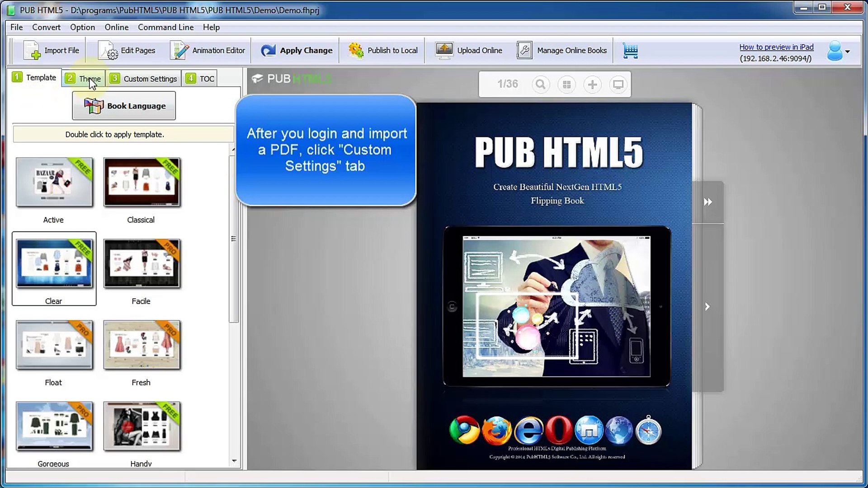This screenshot has width=868, height=488.
Task: Open How to preview in iPad link
Action: coord(776,47)
